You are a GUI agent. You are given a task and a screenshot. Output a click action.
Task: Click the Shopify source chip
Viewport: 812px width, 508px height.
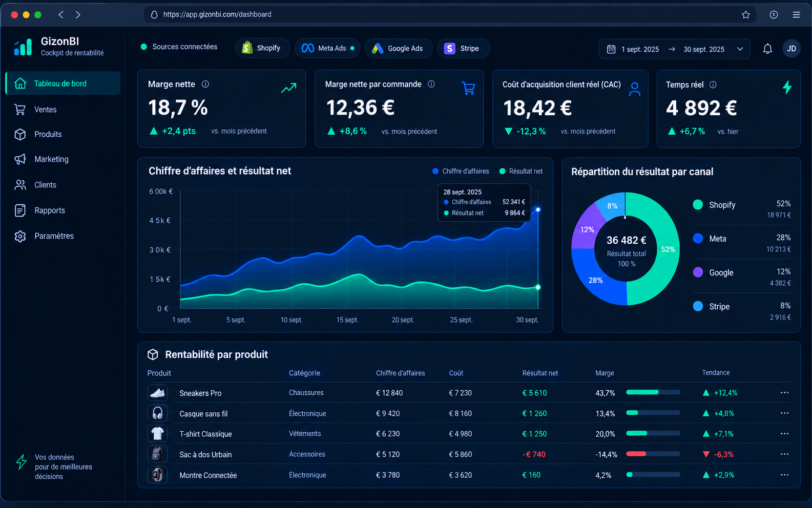click(x=262, y=48)
